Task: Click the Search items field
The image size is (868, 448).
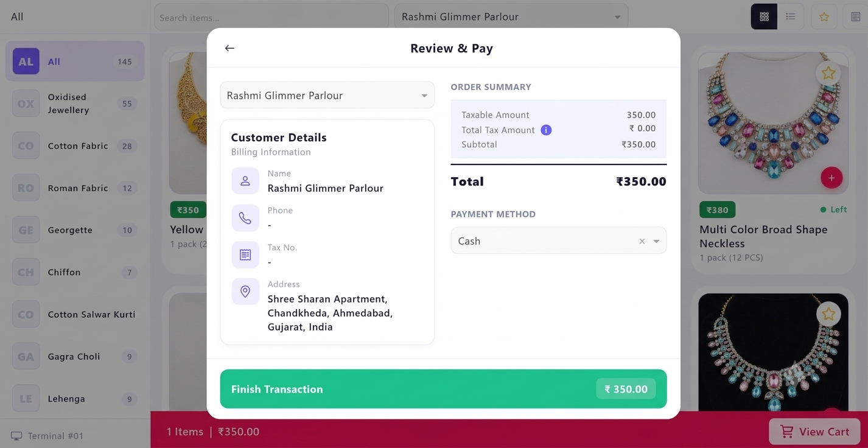Action: pos(271,17)
